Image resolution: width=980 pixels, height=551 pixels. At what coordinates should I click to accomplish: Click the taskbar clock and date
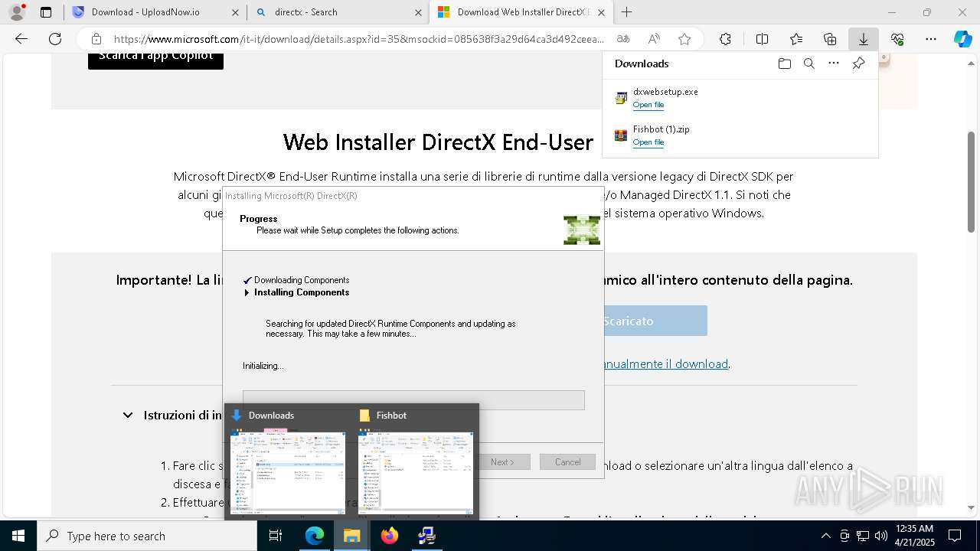914,536
